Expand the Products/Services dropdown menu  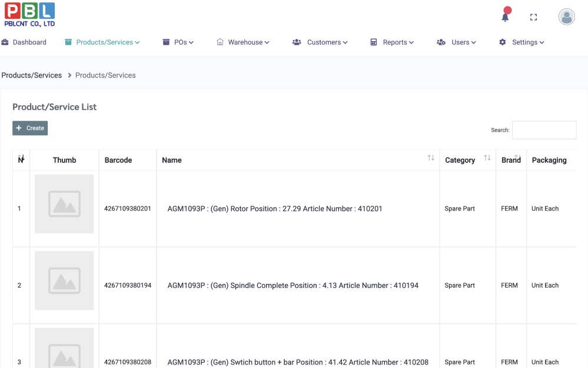pyautogui.click(x=102, y=42)
